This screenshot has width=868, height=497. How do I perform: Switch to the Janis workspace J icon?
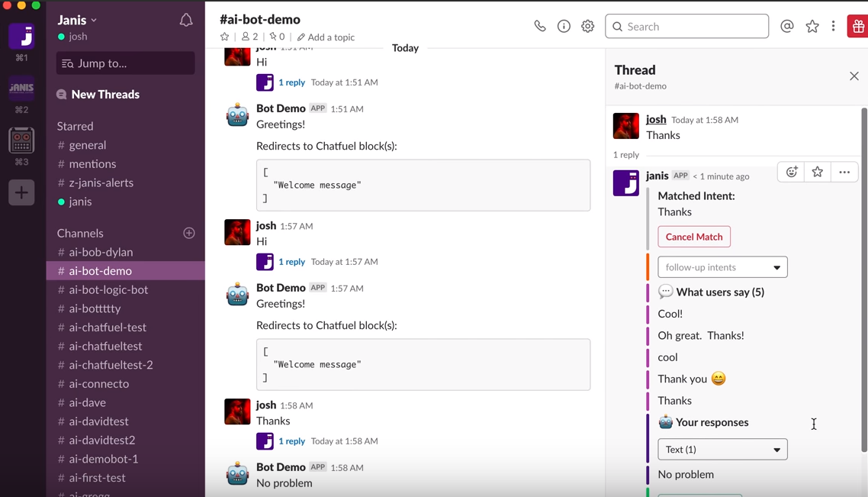(21, 36)
